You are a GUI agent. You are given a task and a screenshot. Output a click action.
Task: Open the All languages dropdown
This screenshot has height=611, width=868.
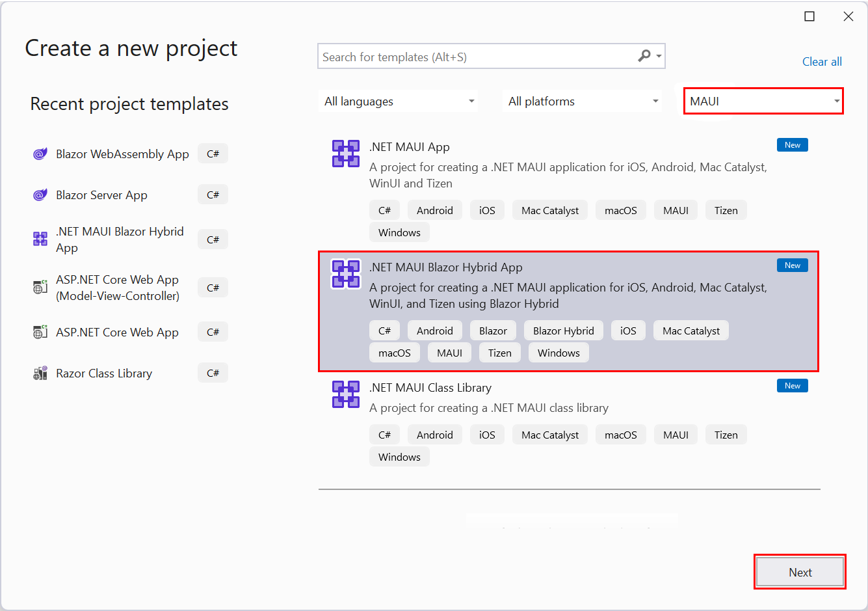pyautogui.click(x=399, y=102)
